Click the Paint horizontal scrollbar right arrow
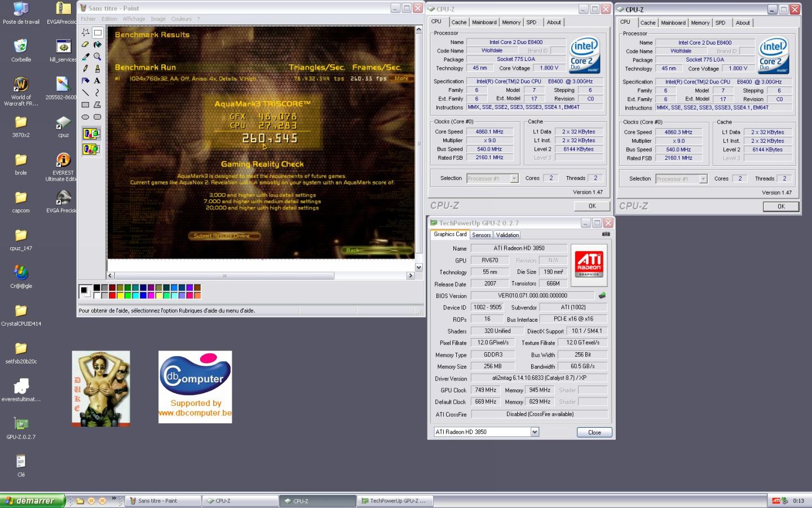Image resolution: width=812 pixels, height=508 pixels. [x=411, y=276]
